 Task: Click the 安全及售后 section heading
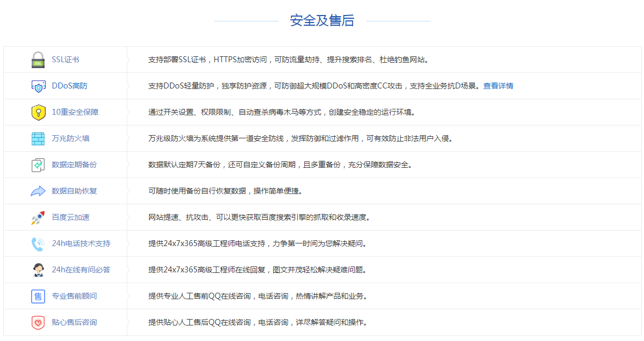click(322, 21)
